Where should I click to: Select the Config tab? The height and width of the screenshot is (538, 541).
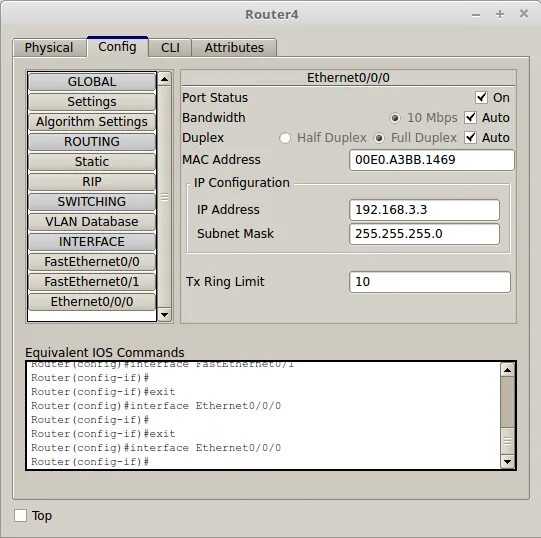tap(117, 46)
